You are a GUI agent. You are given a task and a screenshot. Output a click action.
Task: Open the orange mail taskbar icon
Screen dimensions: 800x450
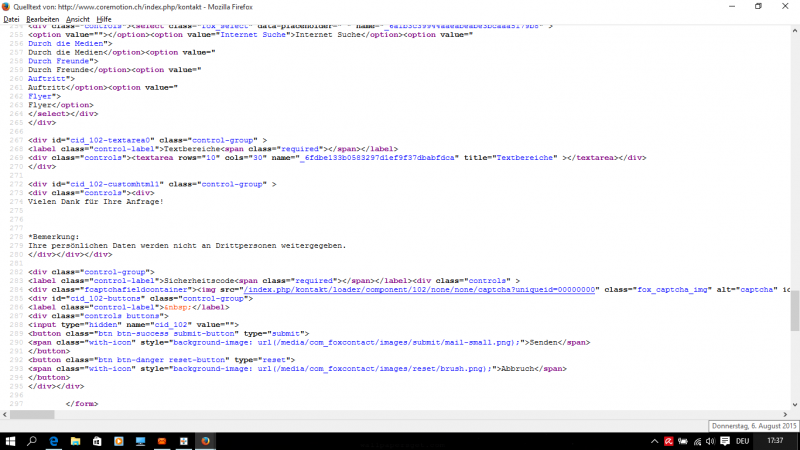click(x=162, y=441)
